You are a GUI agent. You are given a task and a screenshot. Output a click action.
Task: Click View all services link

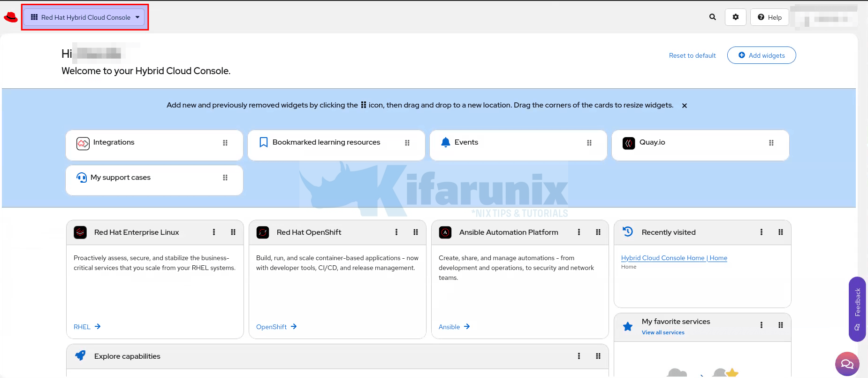pyautogui.click(x=663, y=332)
